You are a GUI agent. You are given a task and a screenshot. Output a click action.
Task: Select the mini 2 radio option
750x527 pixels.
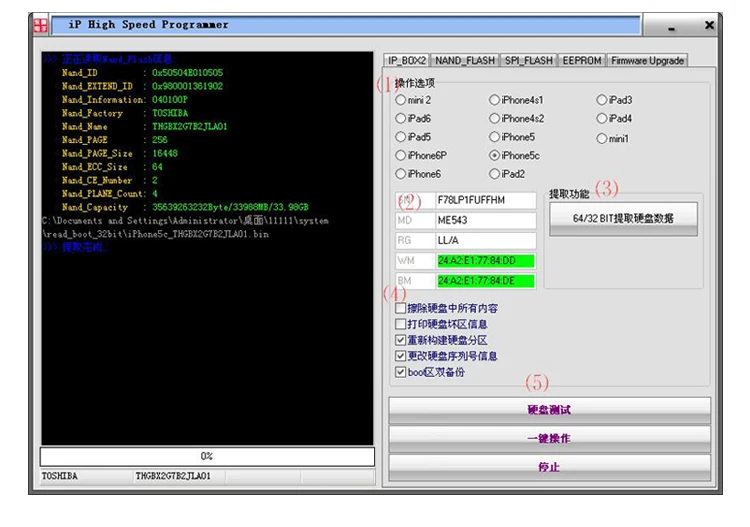(x=400, y=100)
